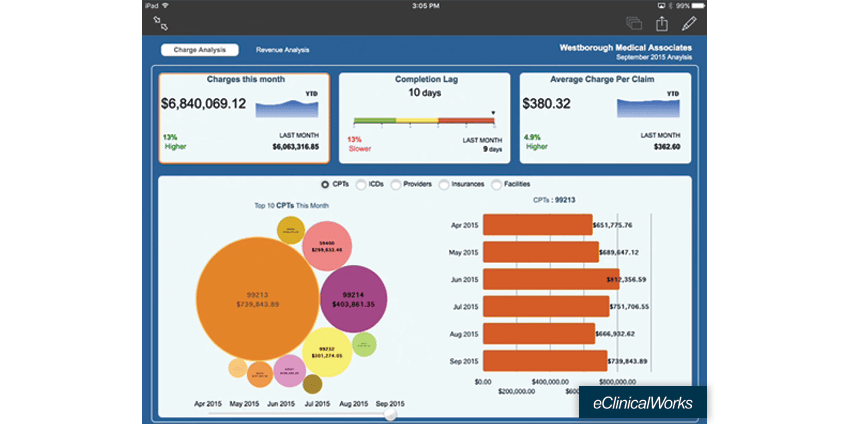This screenshot has width=848, height=424.
Task: Tap the Westbrough Medical Associates title
Action: click(625, 48)
